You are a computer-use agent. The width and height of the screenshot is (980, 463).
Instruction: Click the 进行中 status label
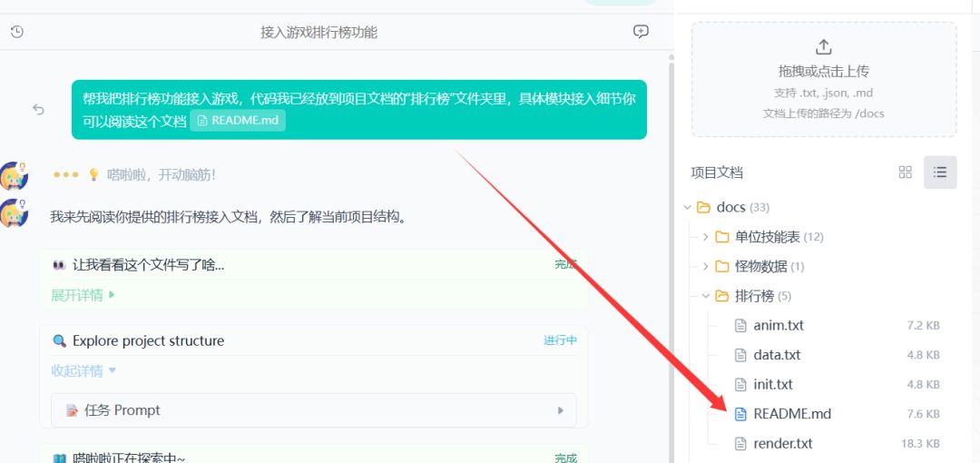coord(560,340)
